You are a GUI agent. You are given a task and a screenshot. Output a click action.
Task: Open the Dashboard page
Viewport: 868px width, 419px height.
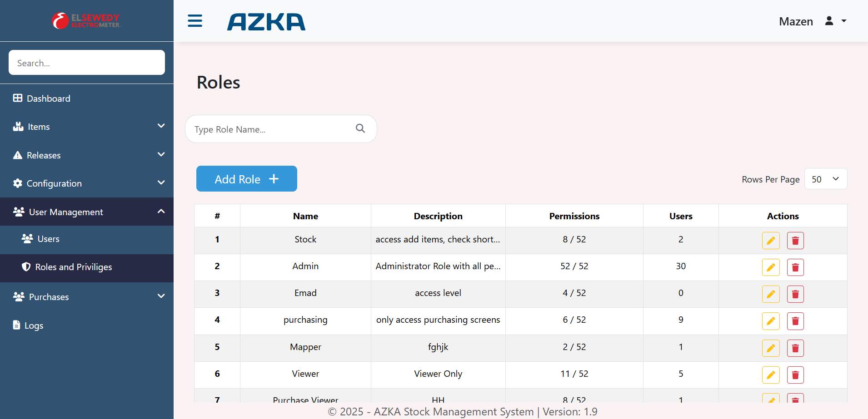tap(48, 99)
